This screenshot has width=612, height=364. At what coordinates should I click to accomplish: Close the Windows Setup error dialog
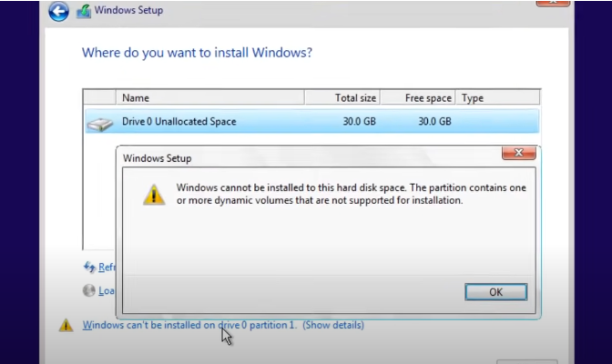(x=517, y=153)
